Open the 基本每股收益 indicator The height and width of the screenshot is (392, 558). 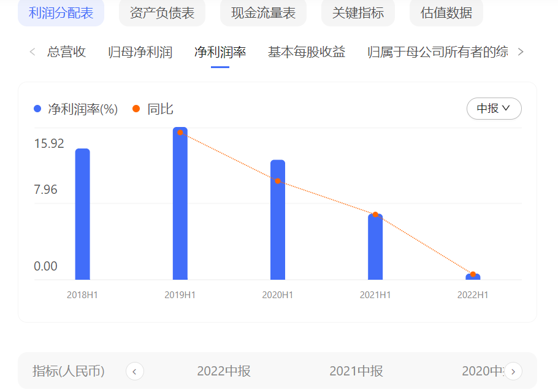(305, 52)
